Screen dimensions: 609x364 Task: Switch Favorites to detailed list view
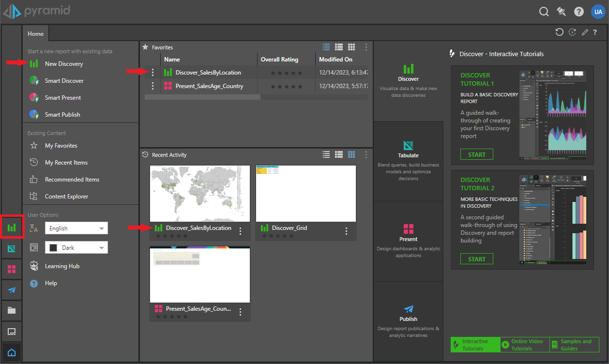pyautogui.click(x=339, y=47)
